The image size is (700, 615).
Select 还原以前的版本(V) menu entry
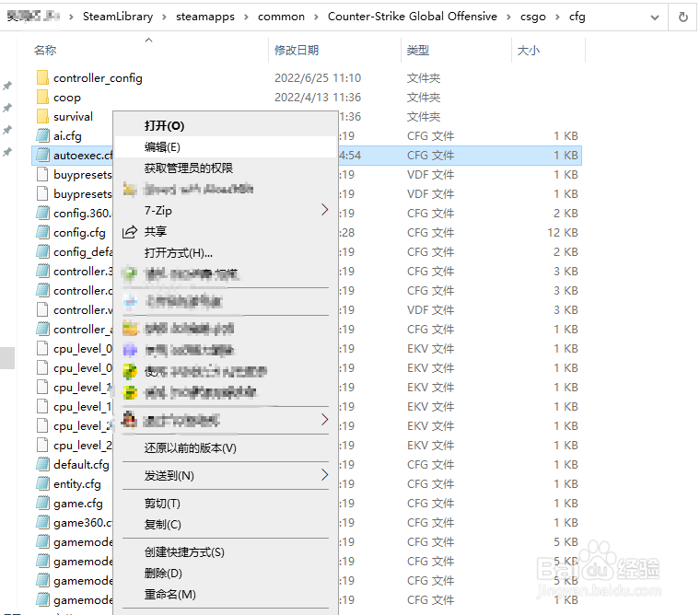point(226,448)
